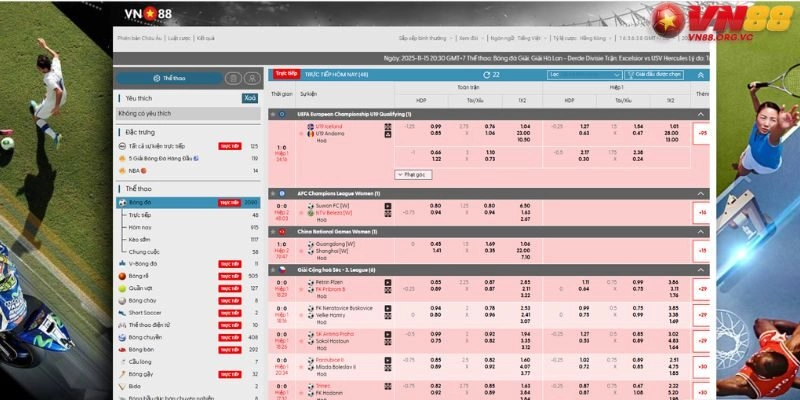Select the Thể thao sports tab
The width and height of the screenshot is (800, 400).
(x=169, y=78)
